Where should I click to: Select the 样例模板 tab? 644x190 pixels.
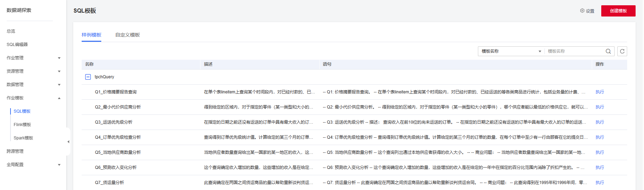click(91, 35)
